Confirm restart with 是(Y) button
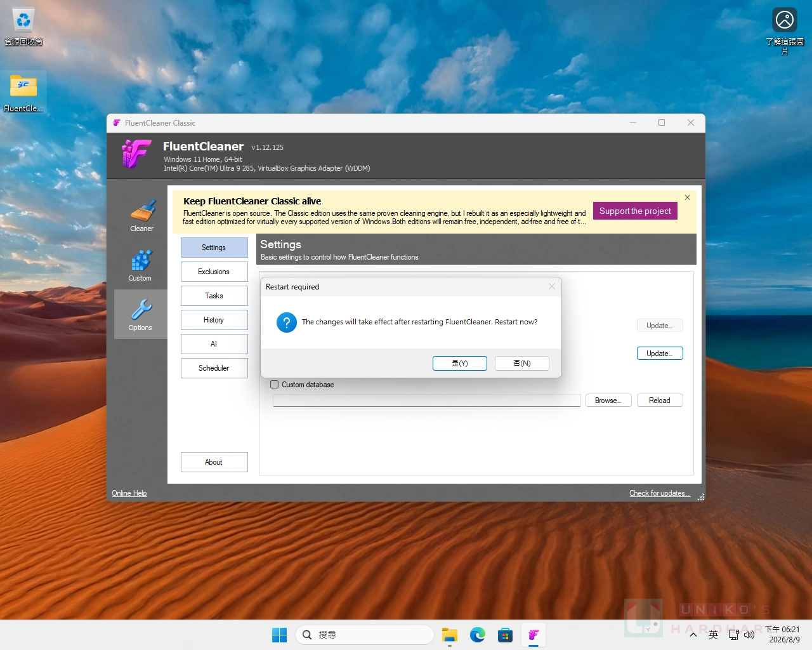812x650 pixels. coord(460,363)
